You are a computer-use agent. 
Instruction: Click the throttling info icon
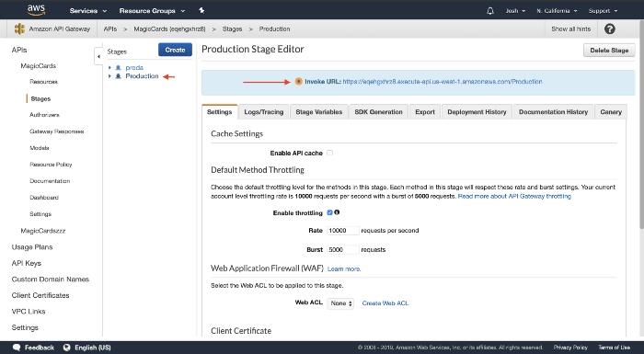click(337, 212)
